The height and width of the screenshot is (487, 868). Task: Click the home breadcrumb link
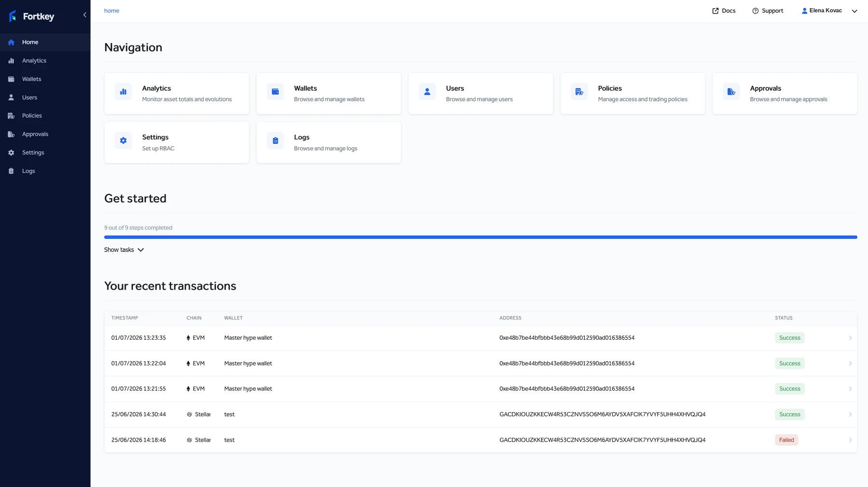111,11
